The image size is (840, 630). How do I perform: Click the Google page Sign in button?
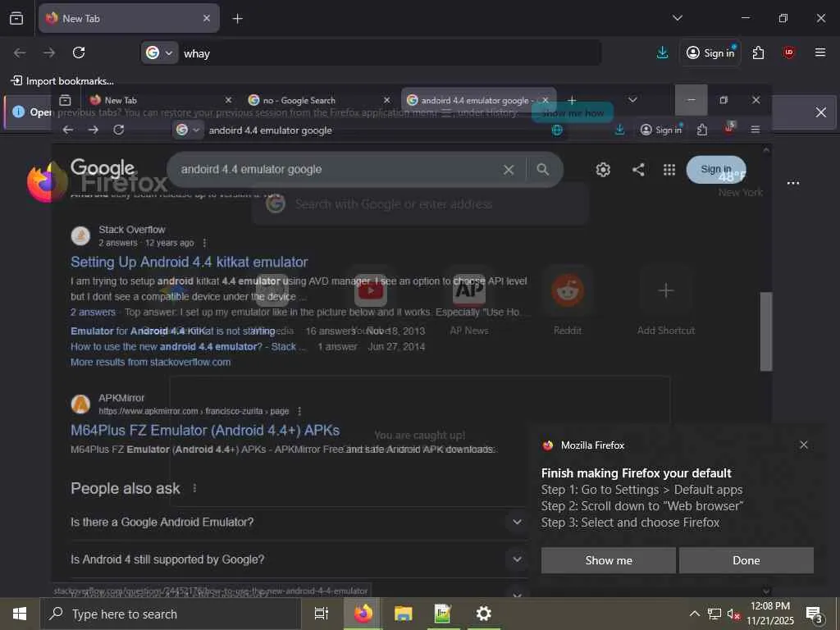[x=715, y=169]
